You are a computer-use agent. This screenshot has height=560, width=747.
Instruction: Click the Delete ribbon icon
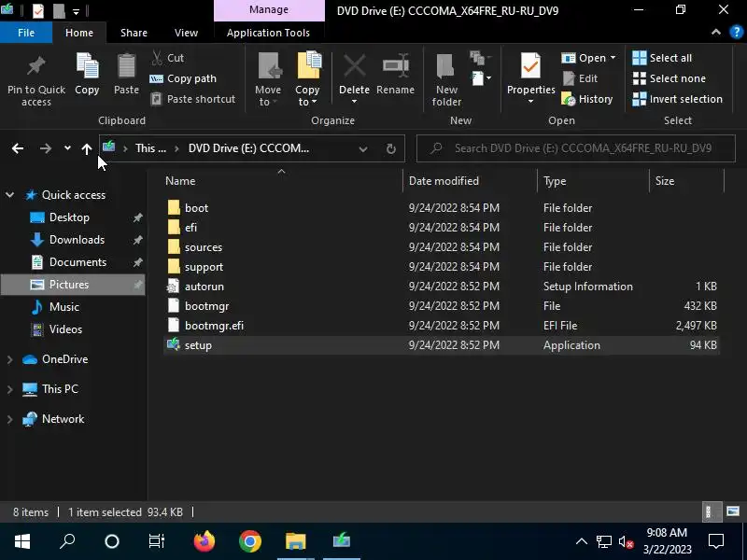[x=354, y=65]
